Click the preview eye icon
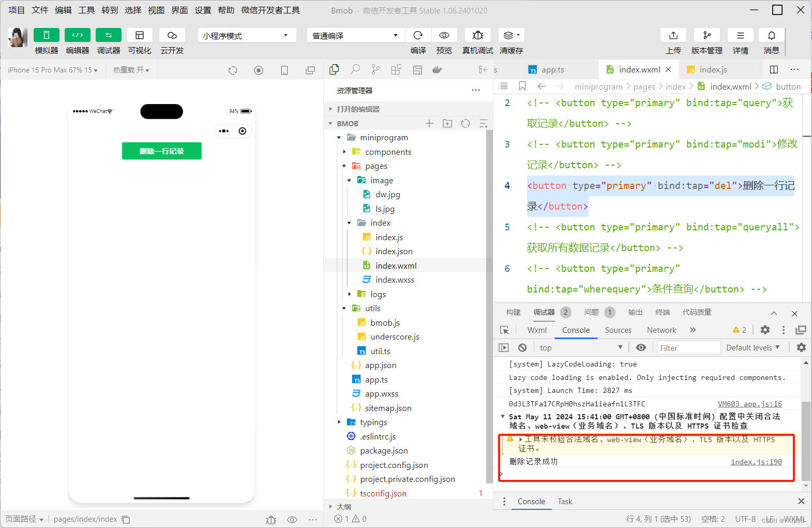Viewport: 812px width, 528px height. tap(444, 35)
